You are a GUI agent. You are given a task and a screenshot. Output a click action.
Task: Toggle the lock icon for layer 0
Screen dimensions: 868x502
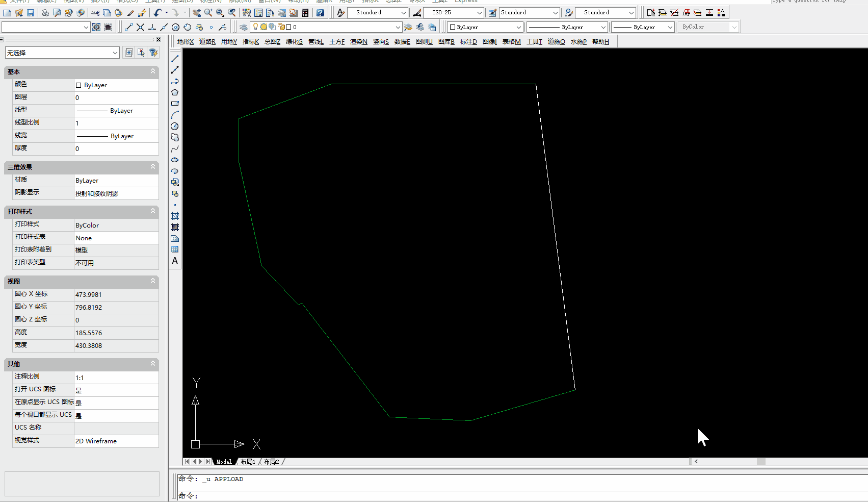click(280, 27)
